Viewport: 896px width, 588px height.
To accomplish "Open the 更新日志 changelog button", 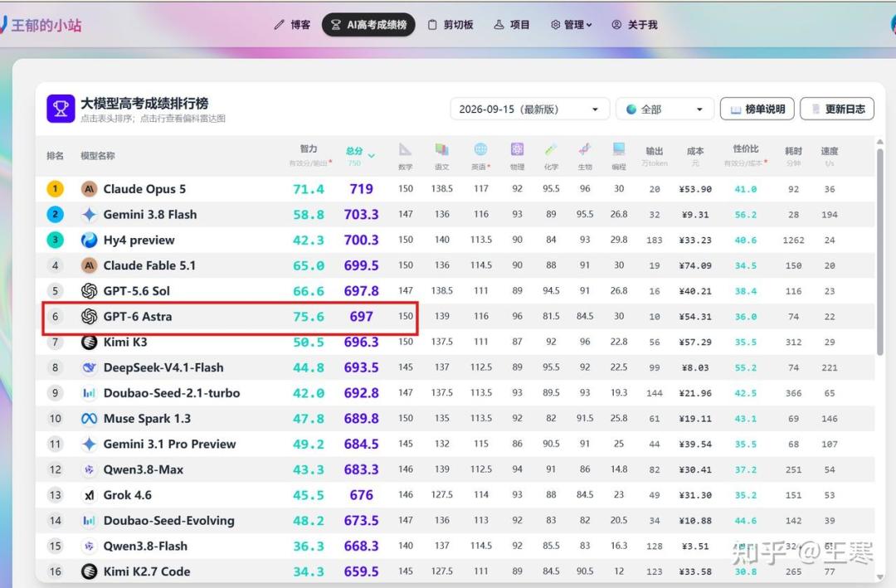I will click(x=837, y=109).
